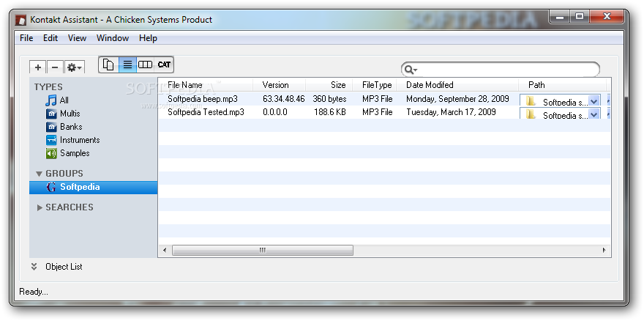Click Tuesday, March 17, 2009 date
Image resolution: width=644 pixels, height=321 pixels.
pos(451,112)
